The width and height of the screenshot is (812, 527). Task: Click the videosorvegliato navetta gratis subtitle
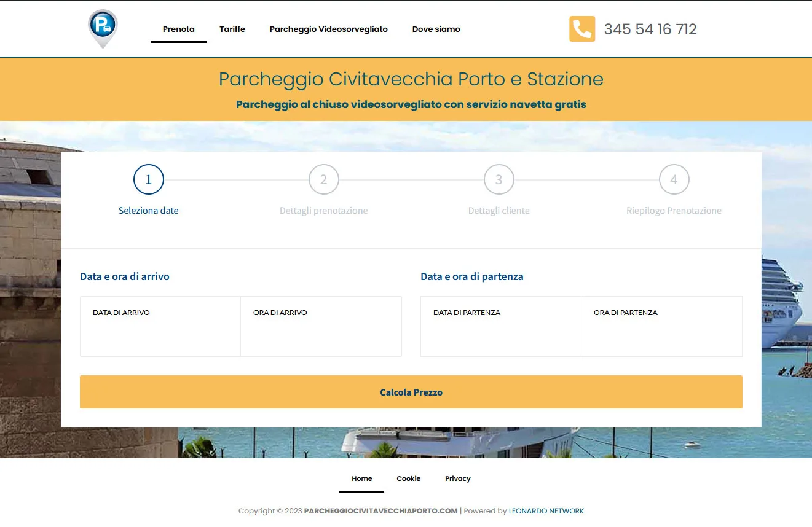tap(411, 104)
